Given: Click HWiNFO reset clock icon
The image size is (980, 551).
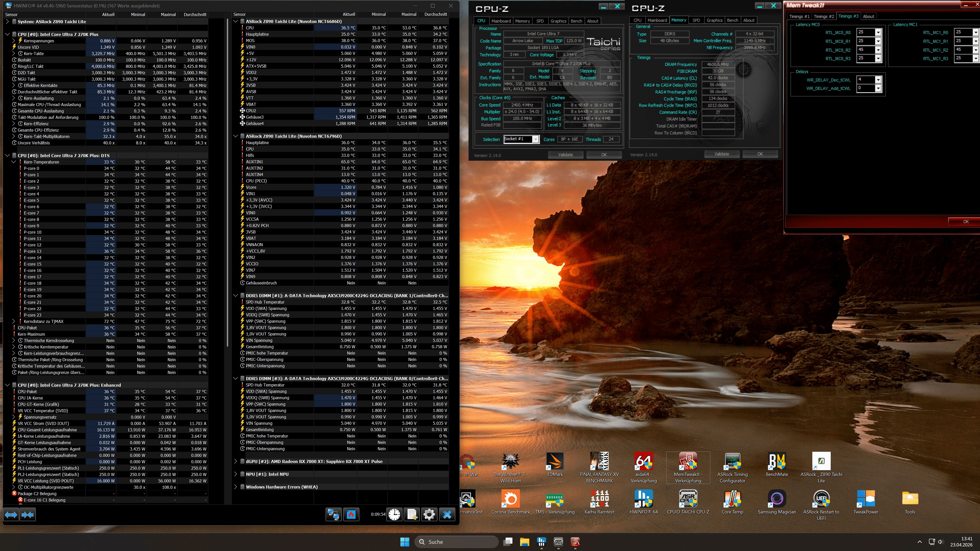Looking at the screenshot, I should (394, 515).
